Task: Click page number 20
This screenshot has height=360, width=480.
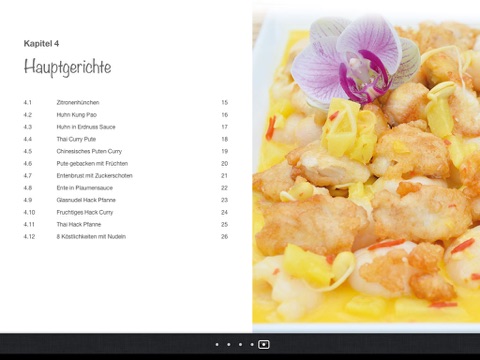Action: [x=225, y=163]
